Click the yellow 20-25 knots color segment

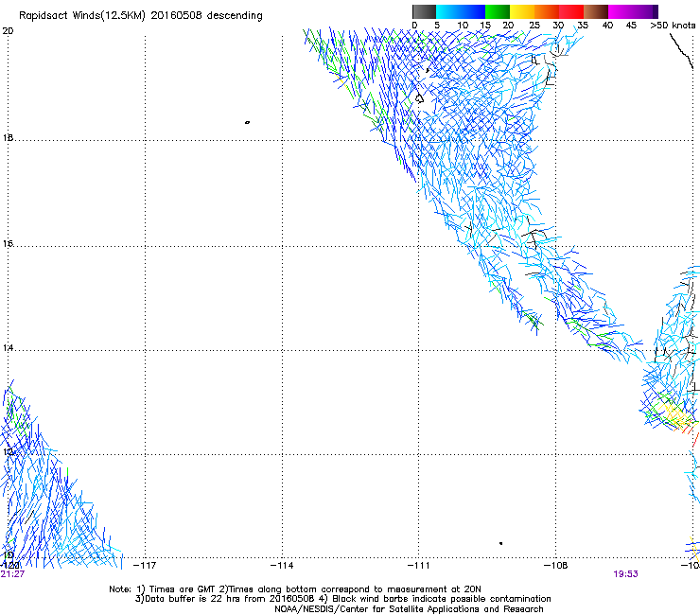(522, 11)
